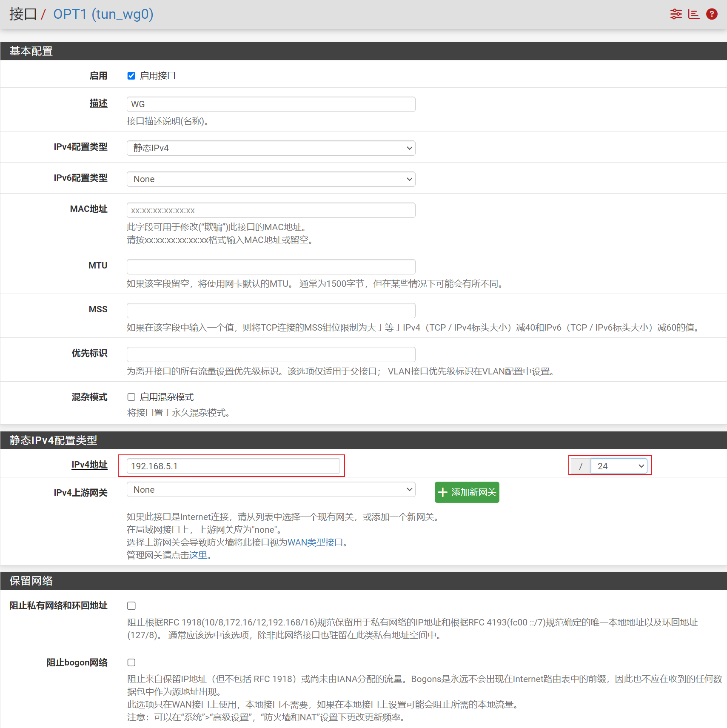
Task: Expand the IPv6配置类型 dropdown
Action: tap(271, 179)
